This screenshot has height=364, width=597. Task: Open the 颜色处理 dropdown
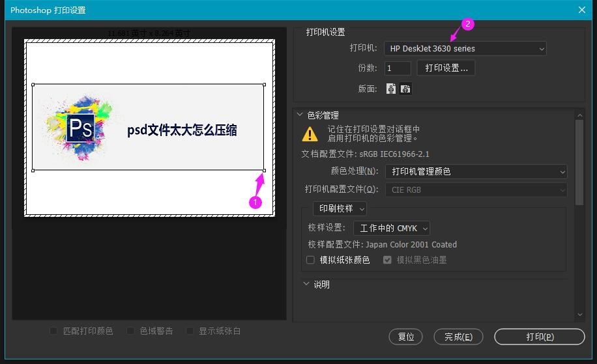476,171
